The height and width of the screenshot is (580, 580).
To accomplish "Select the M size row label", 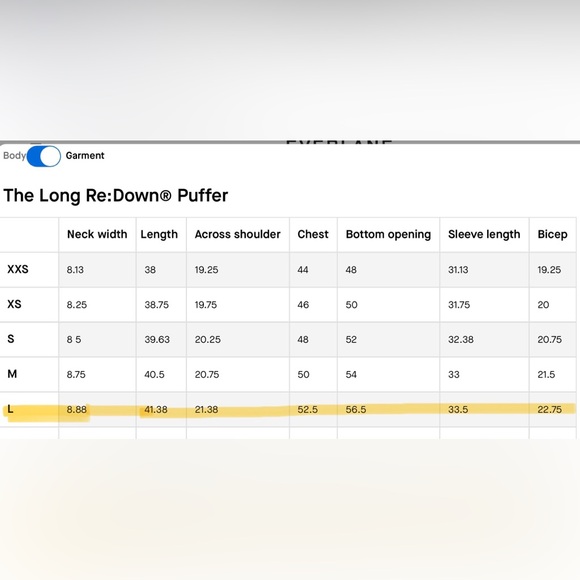I will click(x=12, y=374).
